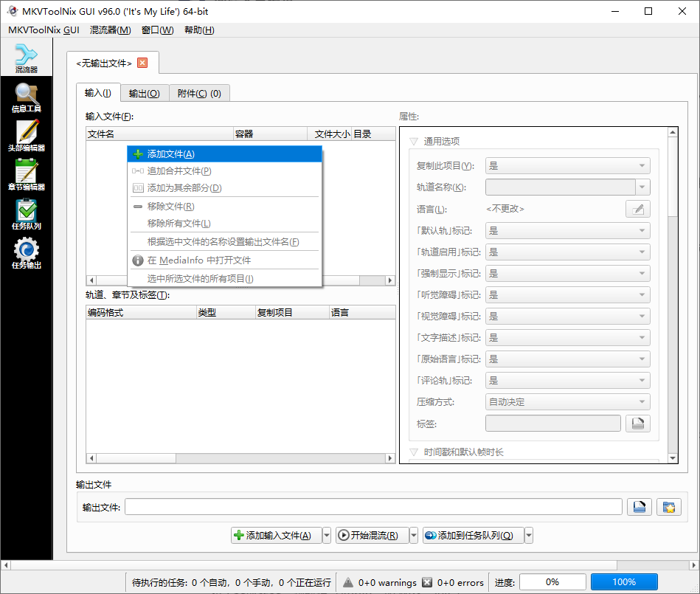
Task: View the 任务队列 via its sidebar icon
Action: tap(27, 215)
